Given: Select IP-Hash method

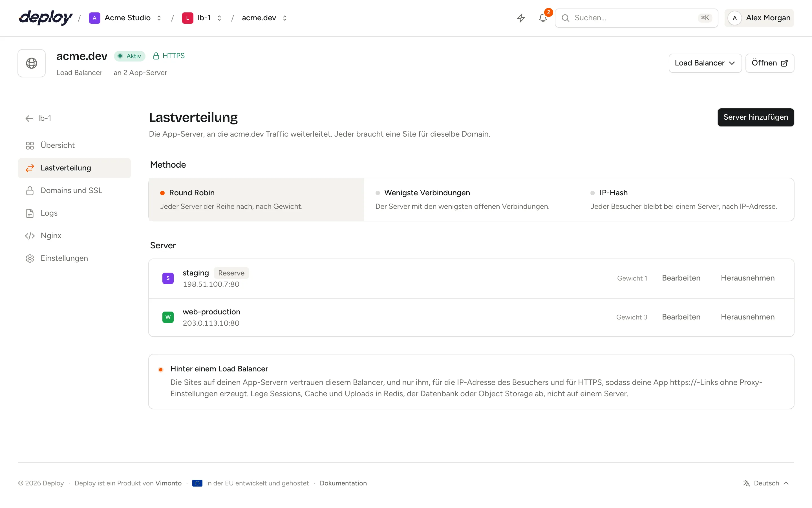Looking at the screenshot, I should (x=686, y=200).
